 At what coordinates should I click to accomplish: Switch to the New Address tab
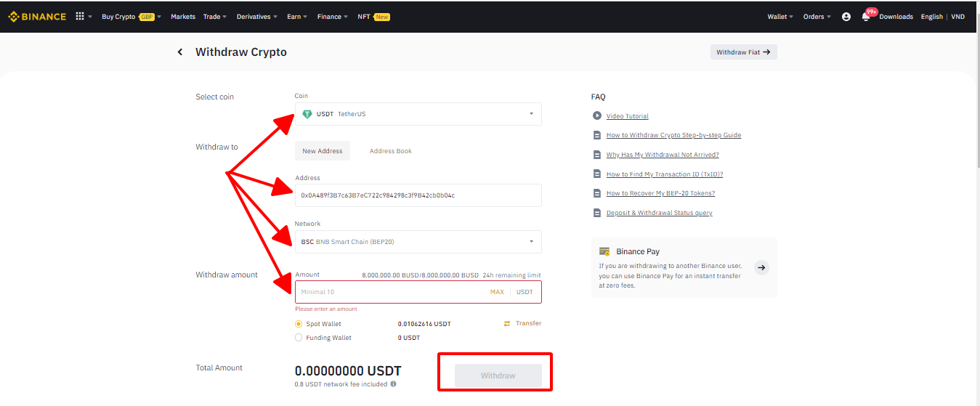point(323,151)
